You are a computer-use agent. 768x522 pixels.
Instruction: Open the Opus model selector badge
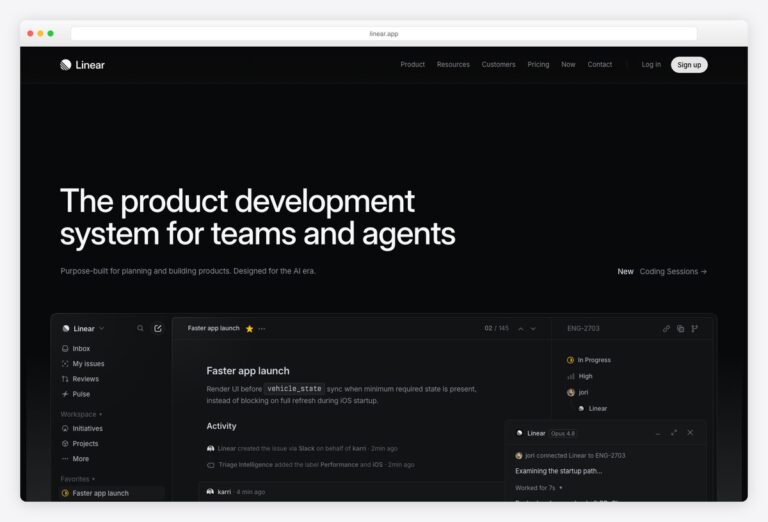pyautogui.click(x=563, y=433)
